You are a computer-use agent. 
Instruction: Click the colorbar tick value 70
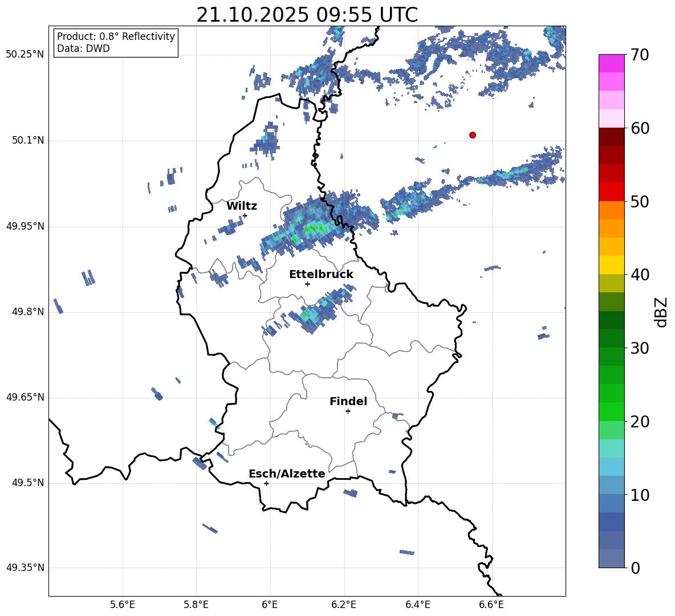(640, 55)
